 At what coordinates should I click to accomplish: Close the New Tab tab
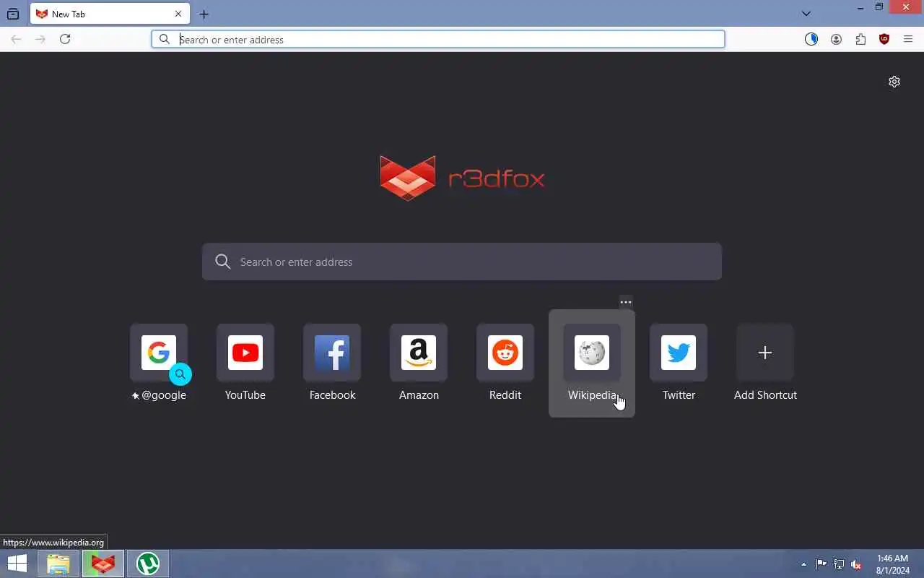178,14
